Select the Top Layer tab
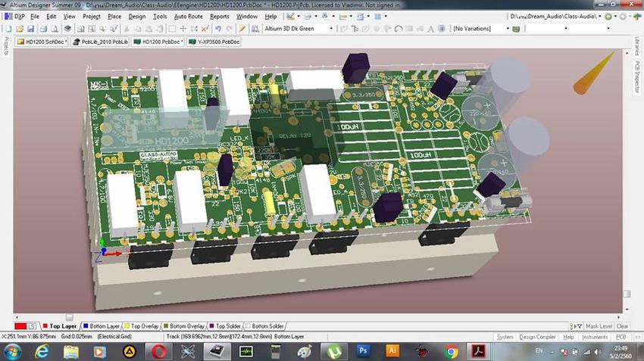644x361 pixels. click(60, 326)
